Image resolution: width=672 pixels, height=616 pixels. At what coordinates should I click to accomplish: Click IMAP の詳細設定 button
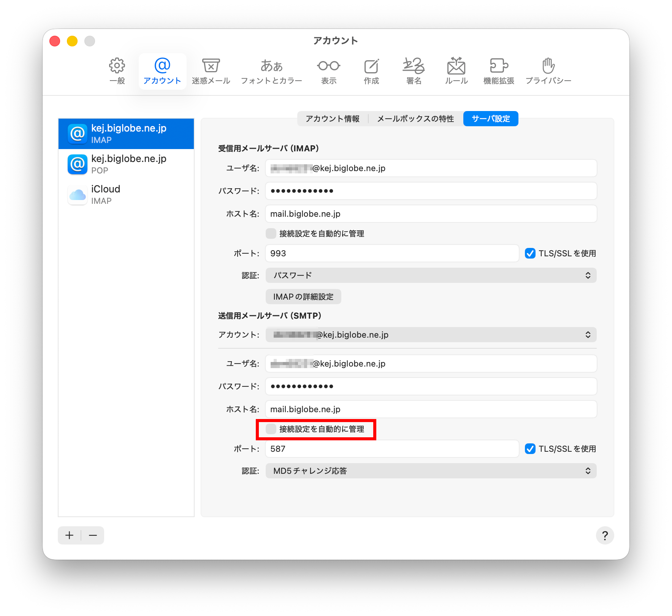pos(303,297)
